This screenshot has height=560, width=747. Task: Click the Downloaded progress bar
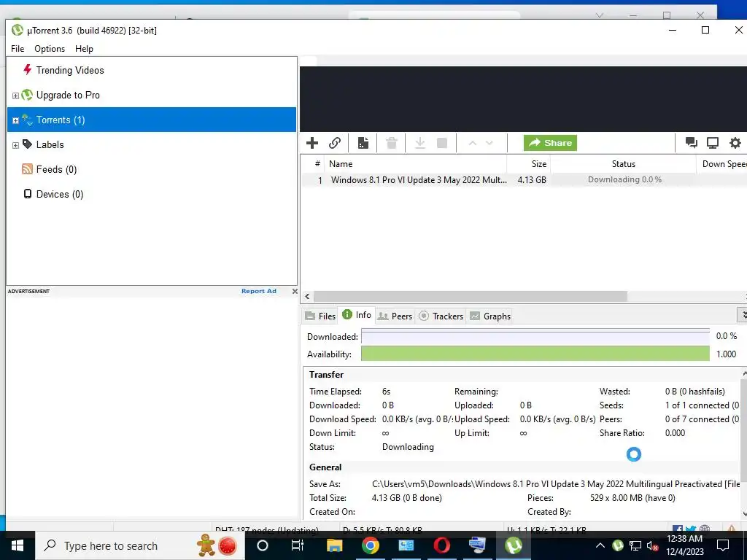535,337
